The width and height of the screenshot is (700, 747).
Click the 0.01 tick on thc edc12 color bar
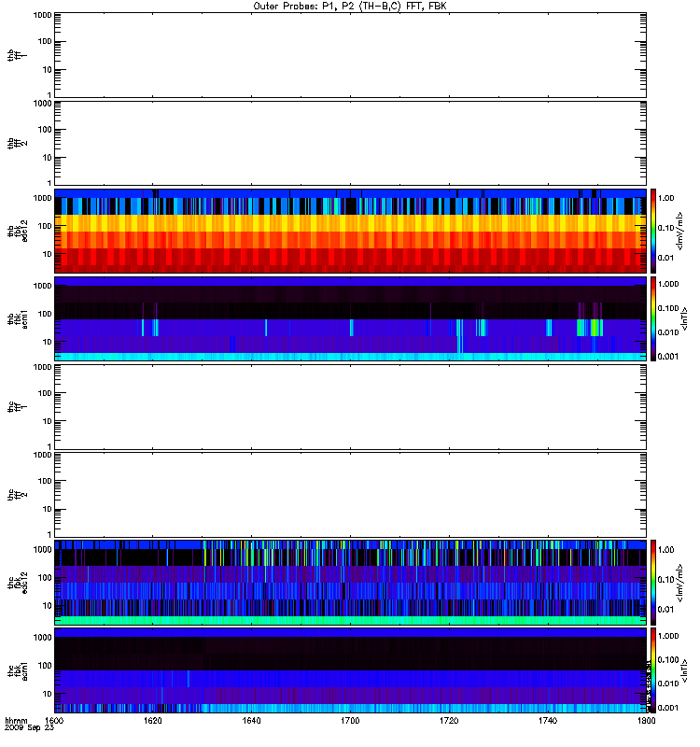[x=665, y=610]
